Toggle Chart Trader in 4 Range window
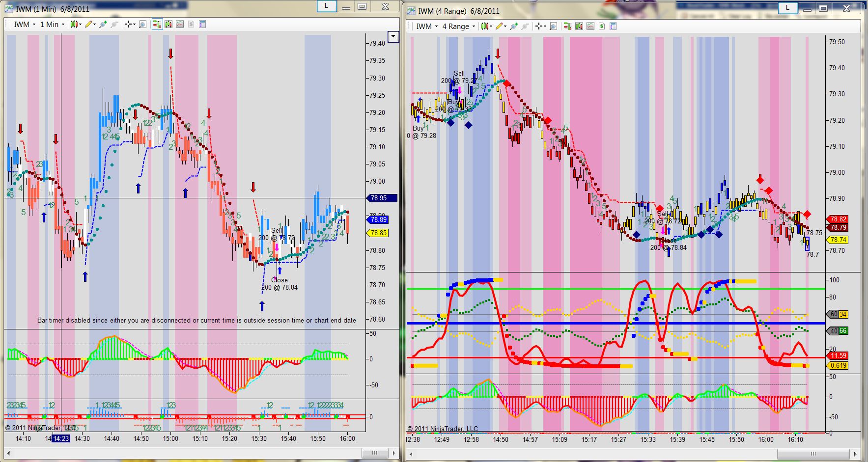Image resolution: width=868 pixels, height=462 pixels. tap(568, 26)
